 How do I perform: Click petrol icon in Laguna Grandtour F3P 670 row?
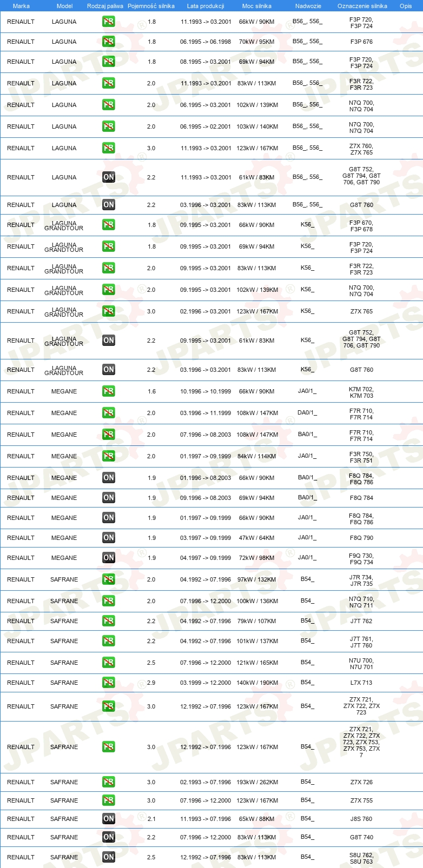point(109,225)
